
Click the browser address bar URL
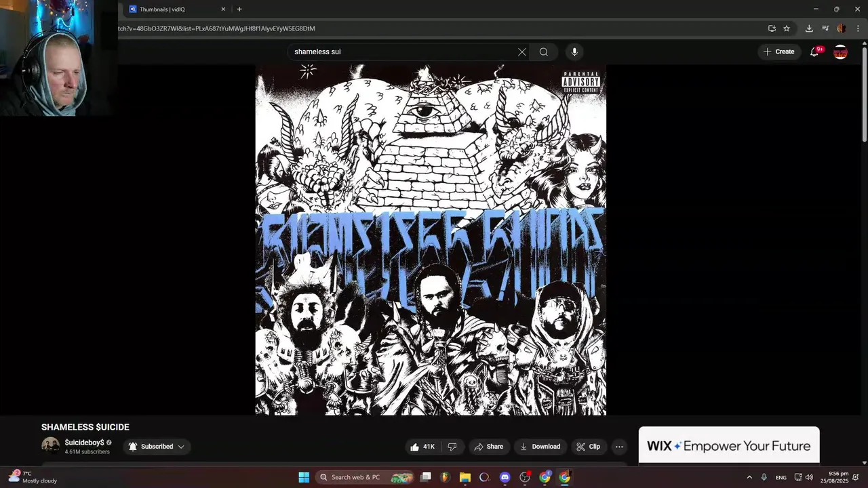(216, 28)
